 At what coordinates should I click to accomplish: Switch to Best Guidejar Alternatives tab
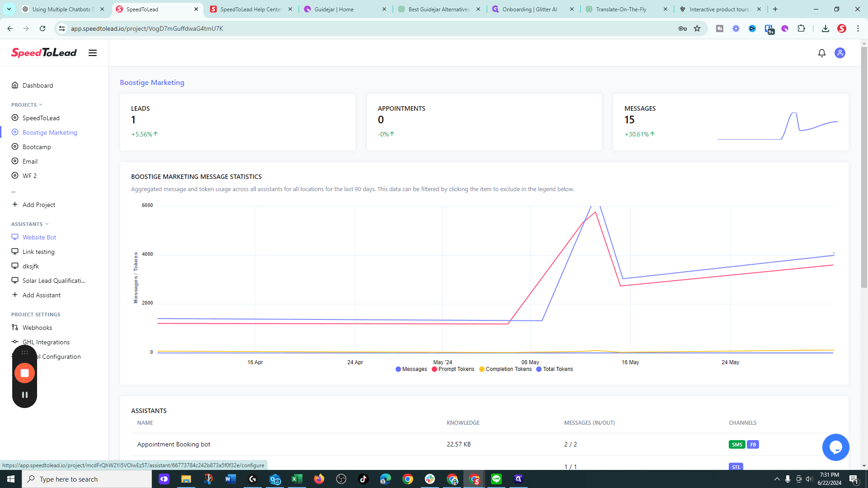click(x=439, y=9)
